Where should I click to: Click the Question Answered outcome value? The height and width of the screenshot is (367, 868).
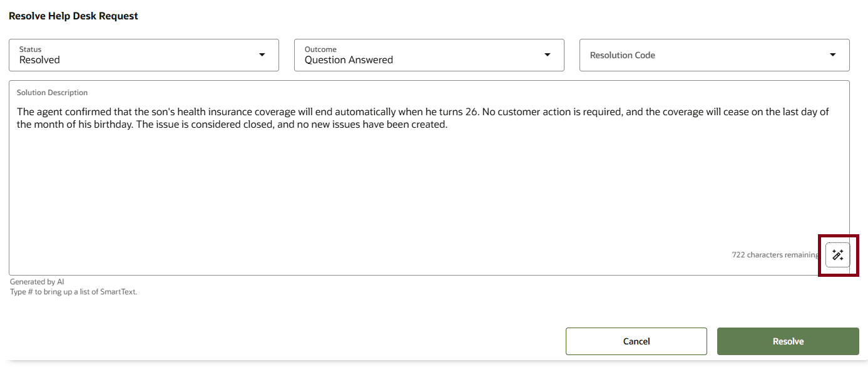tap(349, 60)
